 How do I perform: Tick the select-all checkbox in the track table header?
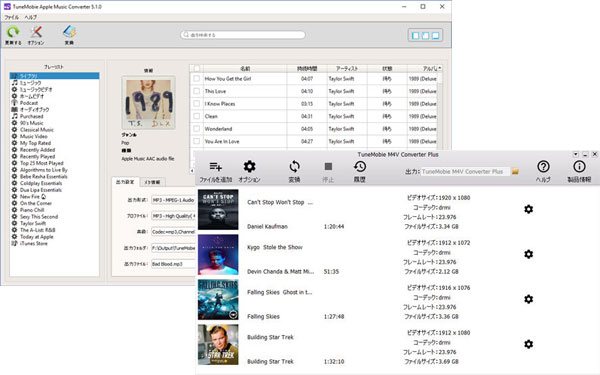click(x=197, y=68)
